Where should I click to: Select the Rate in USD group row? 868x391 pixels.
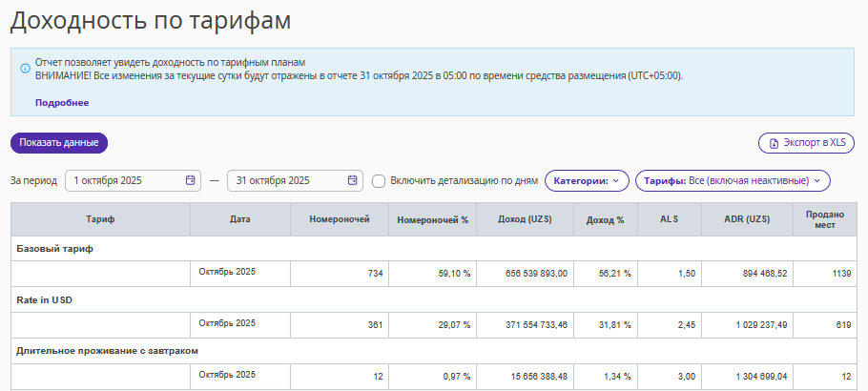pyautogui.click(x=434, y=299)
